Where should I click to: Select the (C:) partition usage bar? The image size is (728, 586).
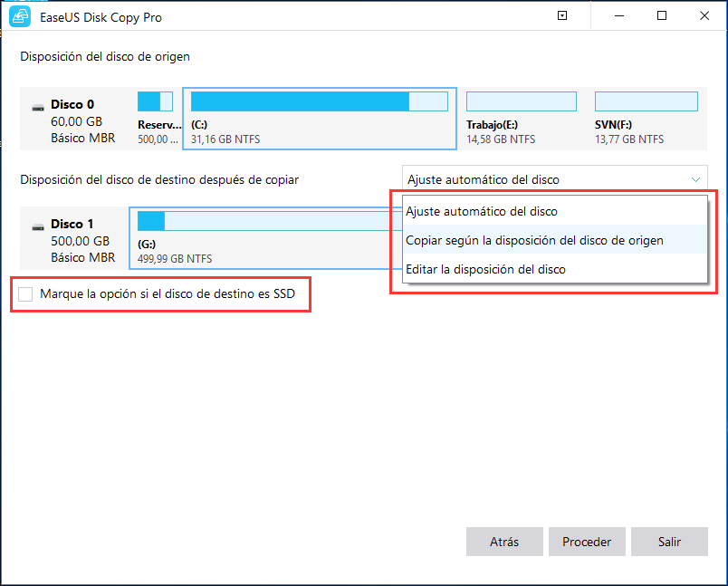pos(320,101)
